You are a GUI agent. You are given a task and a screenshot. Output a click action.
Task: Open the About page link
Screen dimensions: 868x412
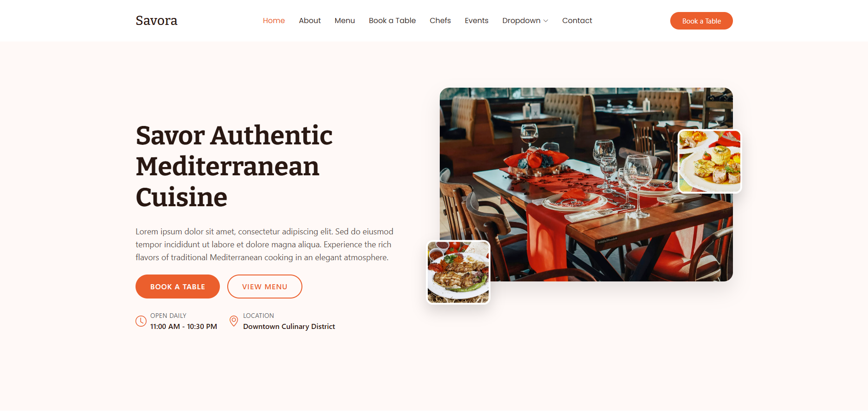310,20
